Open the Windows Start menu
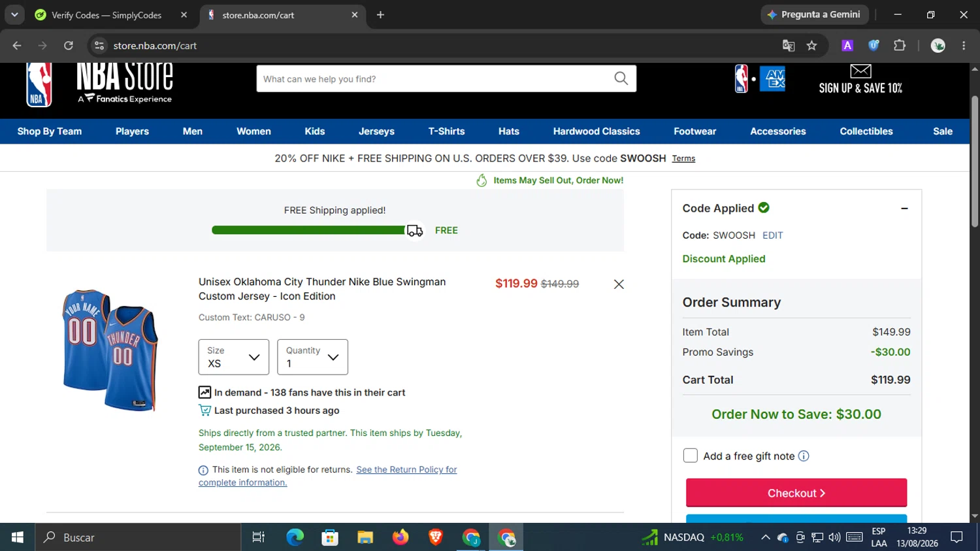980x551 pixels. tap(18, 537)
